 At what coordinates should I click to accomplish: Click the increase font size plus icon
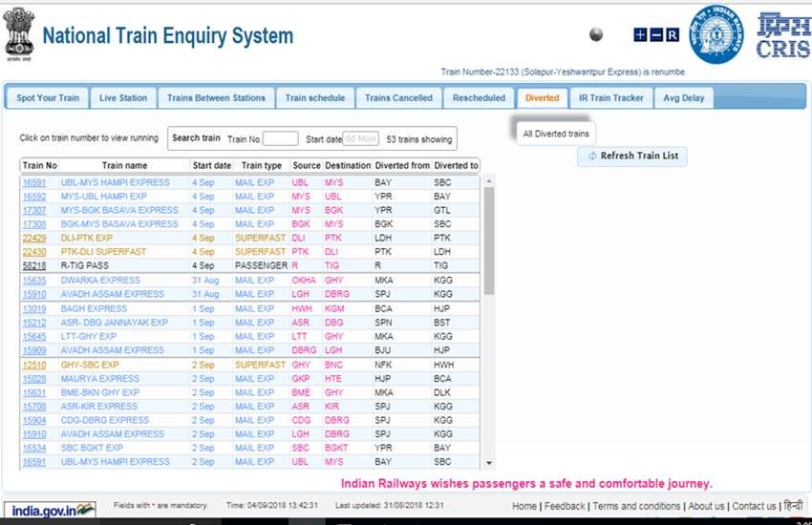[x=640, y=35]
